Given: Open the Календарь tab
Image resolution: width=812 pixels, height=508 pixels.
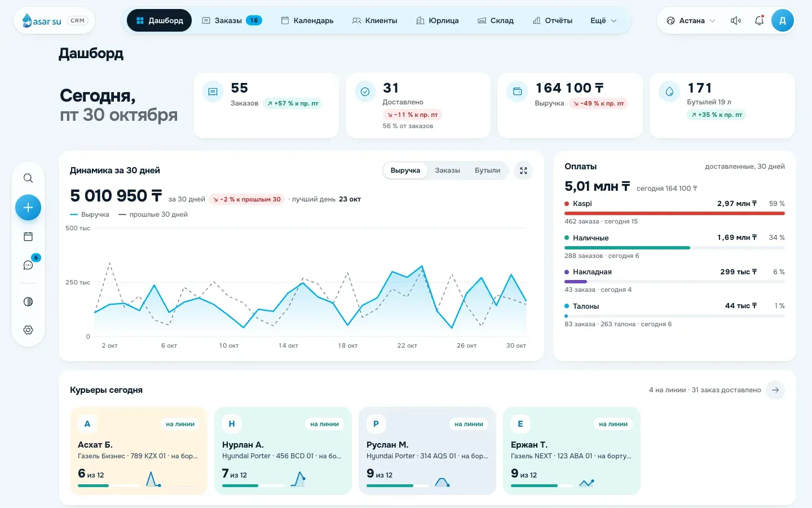Looking at the screenshot, I should pos(307,21).
